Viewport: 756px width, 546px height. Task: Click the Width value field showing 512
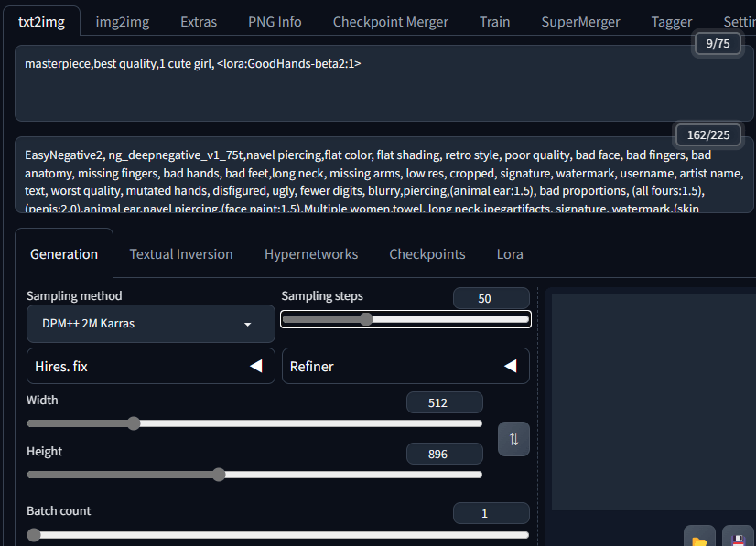click(x=444, y=402)
